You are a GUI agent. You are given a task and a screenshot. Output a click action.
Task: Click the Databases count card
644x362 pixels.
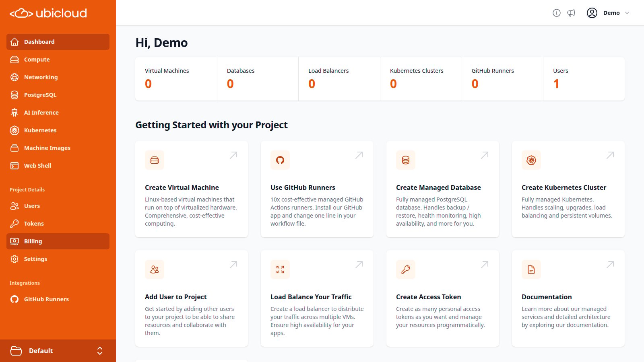[x=258, y=79]
